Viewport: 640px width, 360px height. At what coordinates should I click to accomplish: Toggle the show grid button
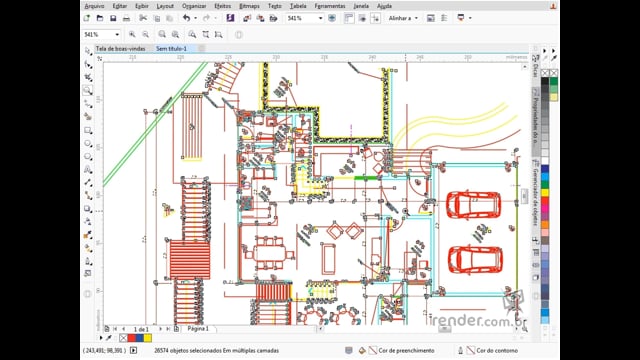coord(362,18)
